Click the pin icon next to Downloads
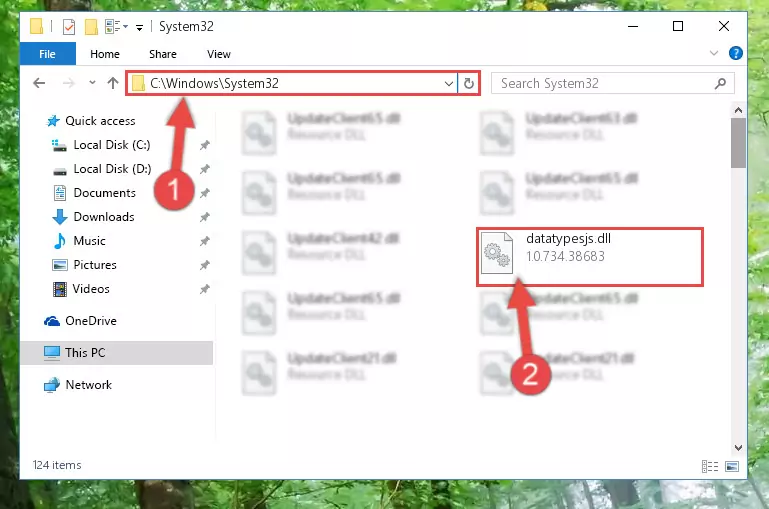 [205, 217]
